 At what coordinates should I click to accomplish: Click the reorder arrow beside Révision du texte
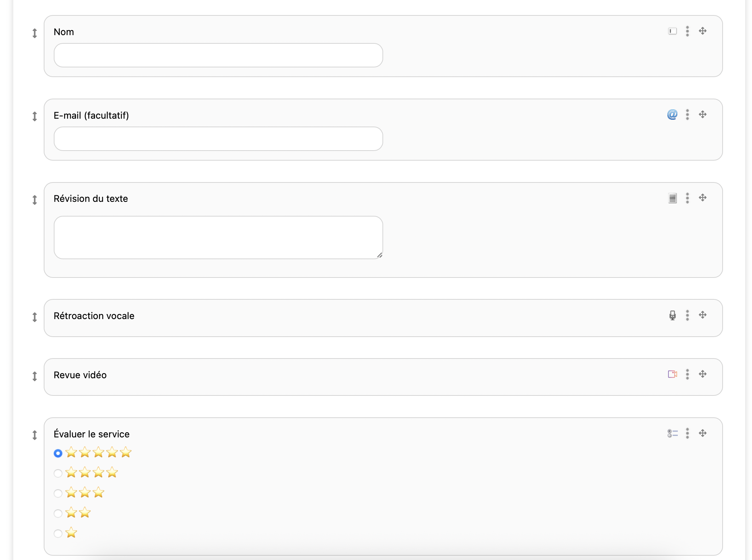[x=35, y=200]
